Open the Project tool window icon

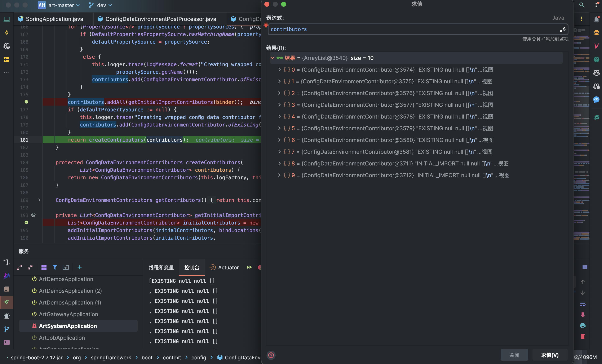pos(6,19)
